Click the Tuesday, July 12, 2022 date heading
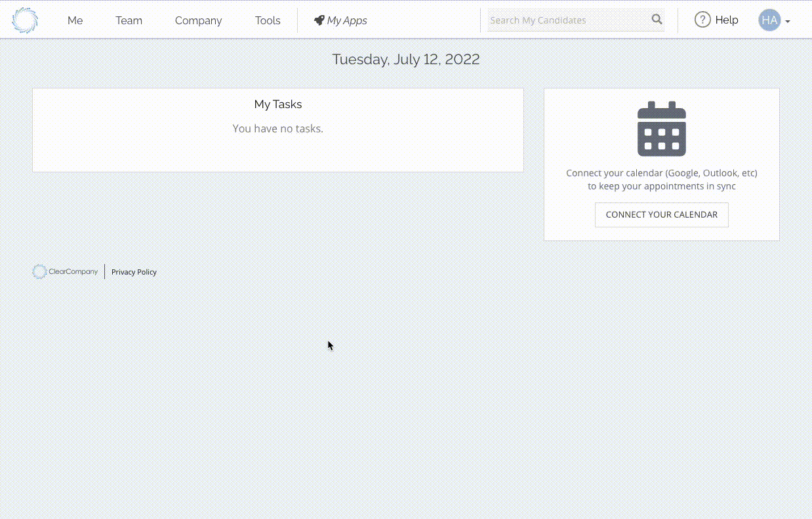The image size is (812, 519). pos(406,59)
